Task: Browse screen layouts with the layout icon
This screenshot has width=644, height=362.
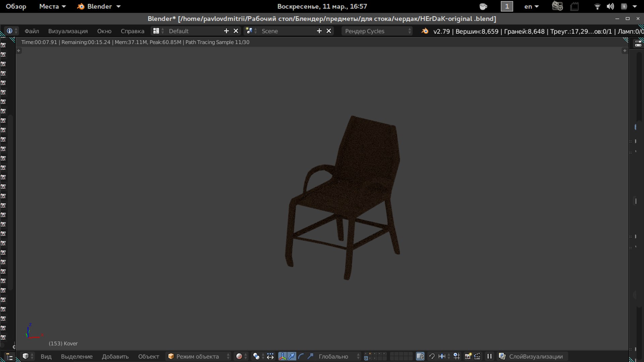Action: [x=158, y=31]
